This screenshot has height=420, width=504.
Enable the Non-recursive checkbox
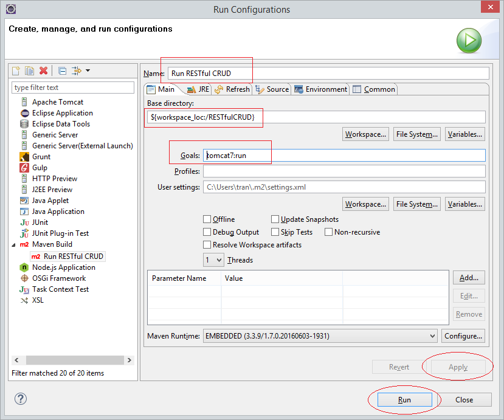coord(328,232)
